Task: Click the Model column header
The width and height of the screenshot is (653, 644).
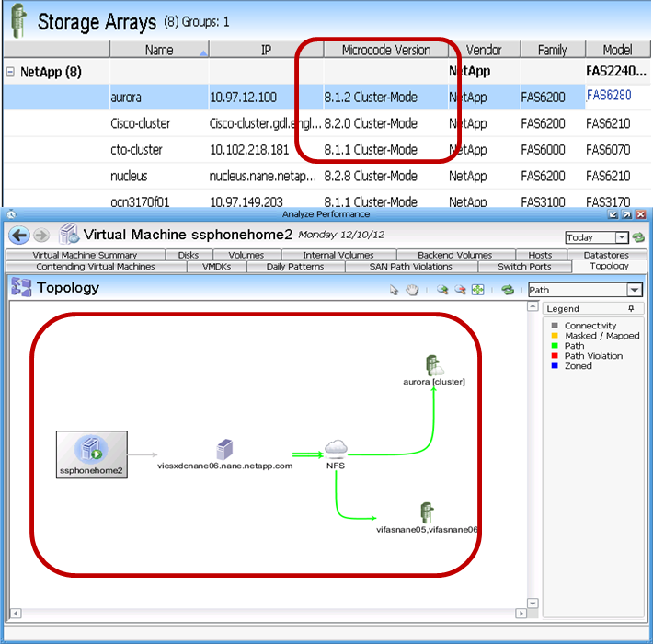Action: tap(618, 50)
